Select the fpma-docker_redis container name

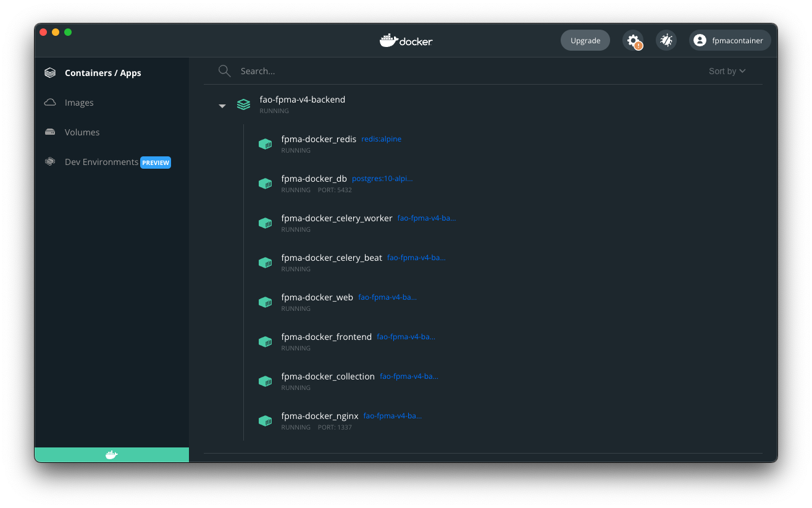pyautogui.click(x=319, y=139)
